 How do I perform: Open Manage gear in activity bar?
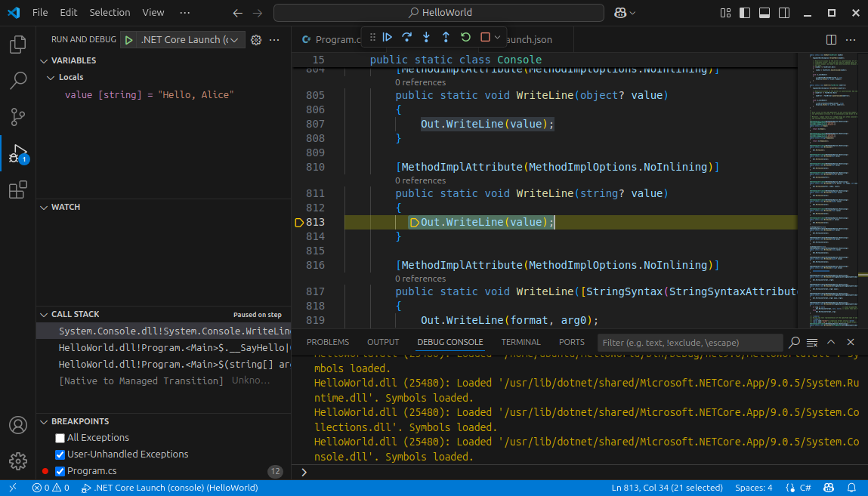(17, 461)
